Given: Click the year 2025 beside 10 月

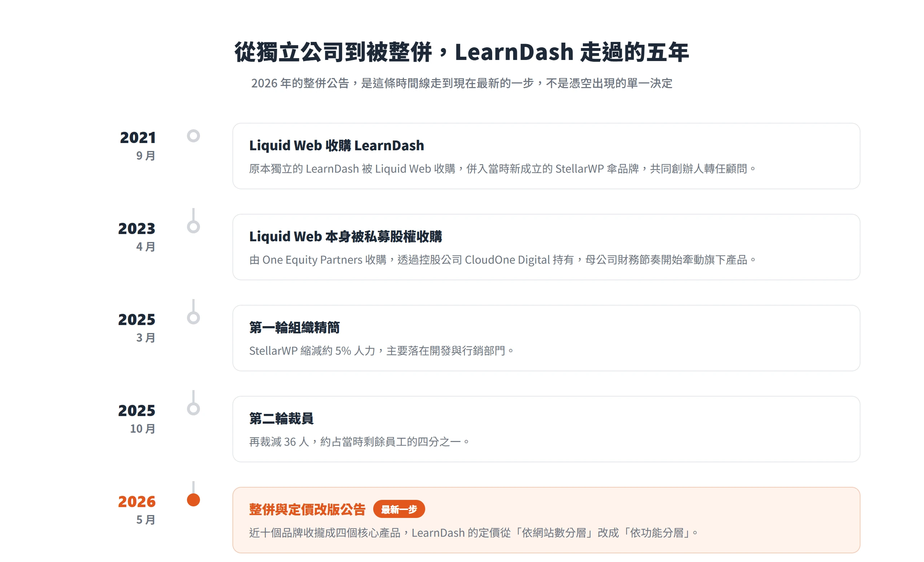Looking at the screenshot, I should click(x=137, y=411).
